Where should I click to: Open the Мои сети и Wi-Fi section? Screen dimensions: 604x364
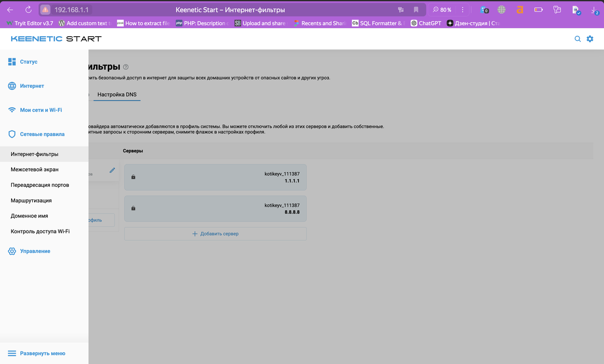tap(41, 110)
